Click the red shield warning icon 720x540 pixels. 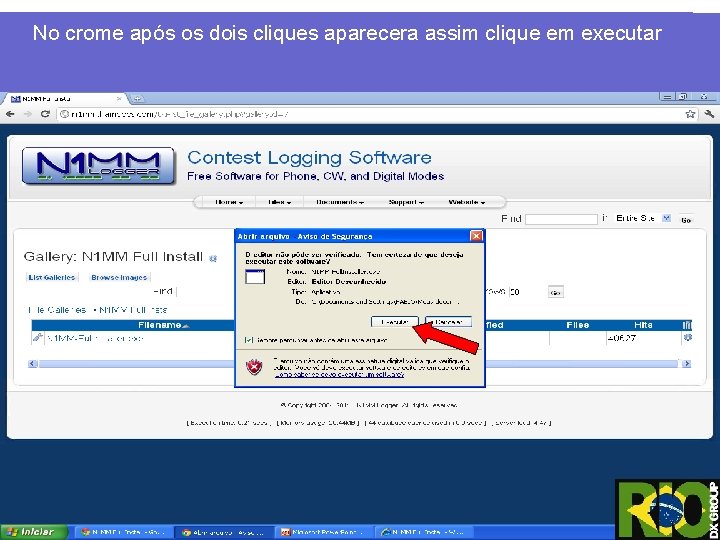tap(254, 366)
